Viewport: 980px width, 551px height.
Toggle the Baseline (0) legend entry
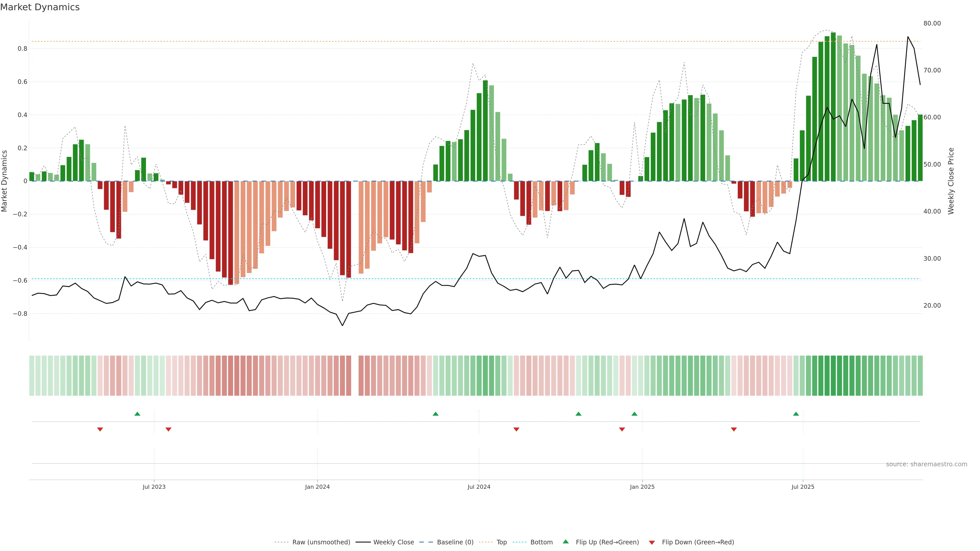click(x=455, y=542)
